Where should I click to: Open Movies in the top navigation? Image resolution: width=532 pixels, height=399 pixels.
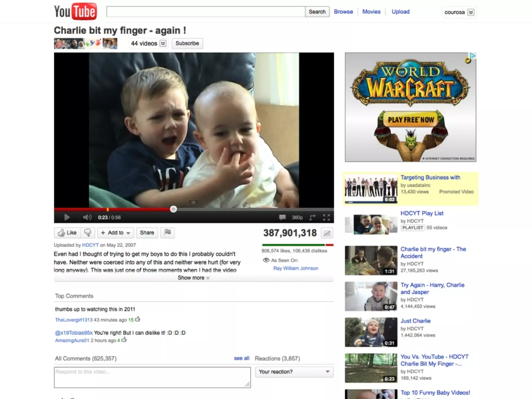(x=371, y=12)
